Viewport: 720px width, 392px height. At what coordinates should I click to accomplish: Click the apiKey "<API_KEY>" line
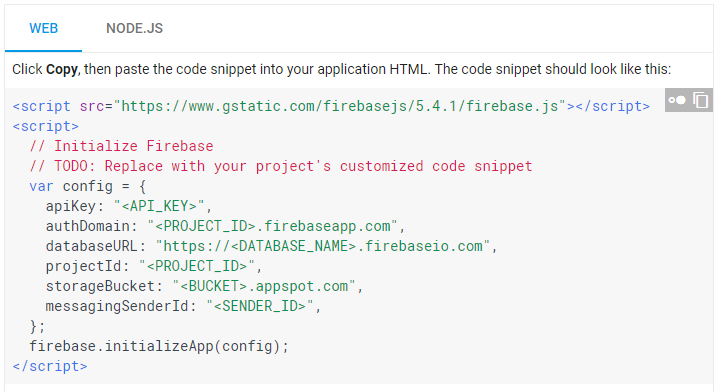(129, 206)
